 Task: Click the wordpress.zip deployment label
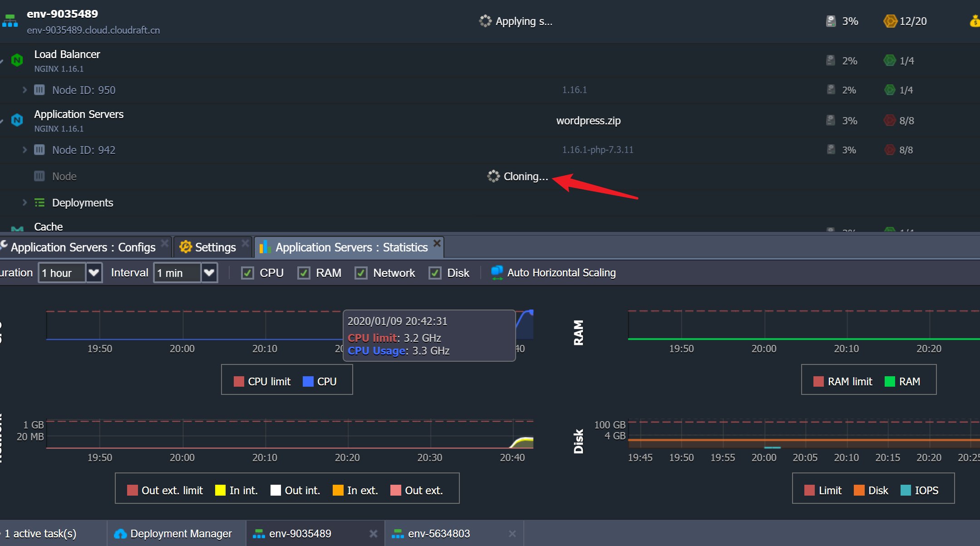[588, 121]
